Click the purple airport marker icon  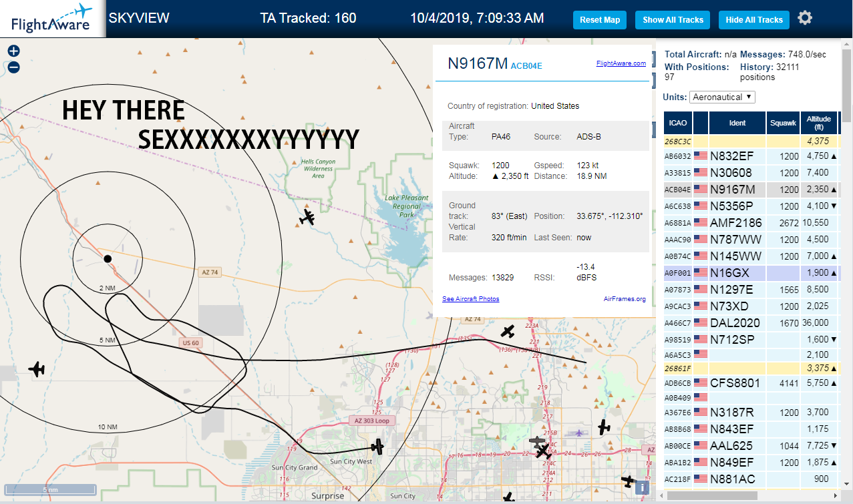pyautogui.click(x=578, y=433)
